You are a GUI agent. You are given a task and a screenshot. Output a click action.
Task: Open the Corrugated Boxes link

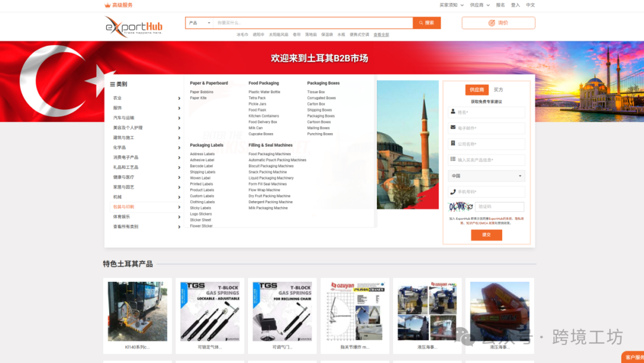321,98
